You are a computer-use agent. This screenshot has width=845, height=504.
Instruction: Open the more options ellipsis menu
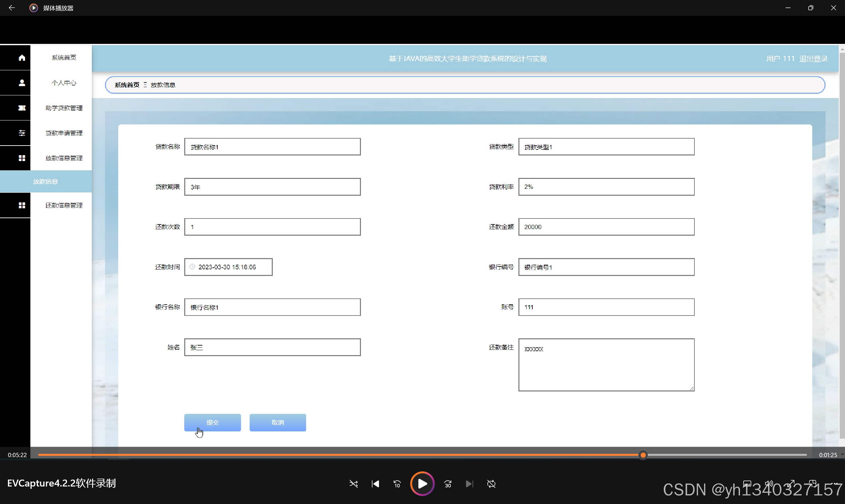[x=834, y=484]
